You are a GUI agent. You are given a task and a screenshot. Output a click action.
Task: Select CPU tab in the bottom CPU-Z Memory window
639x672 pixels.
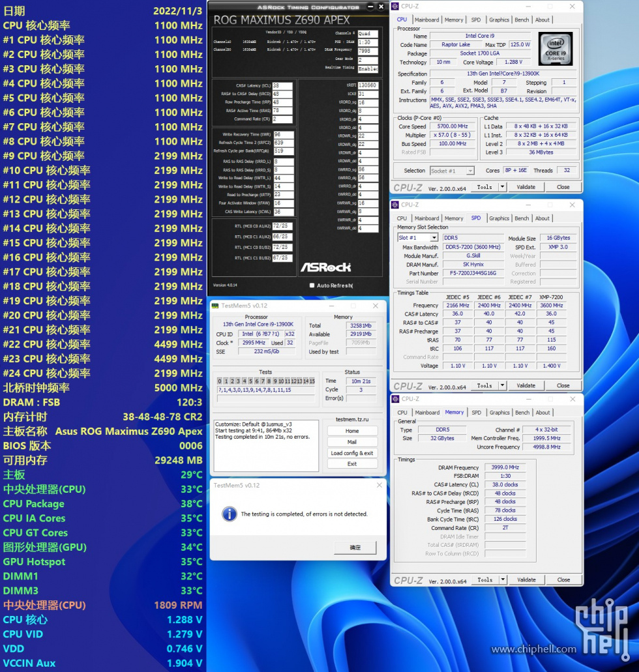(x=402, y=413)
